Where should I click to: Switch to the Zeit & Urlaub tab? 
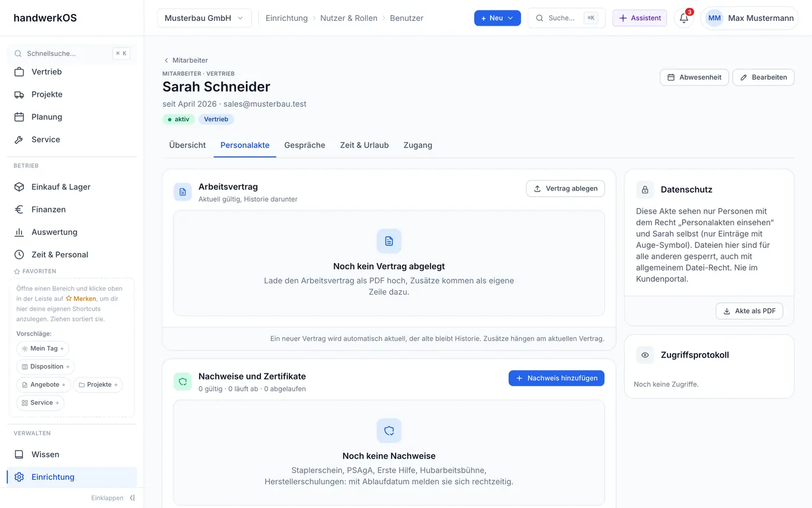pyautogui.click(x=364, y=145)
